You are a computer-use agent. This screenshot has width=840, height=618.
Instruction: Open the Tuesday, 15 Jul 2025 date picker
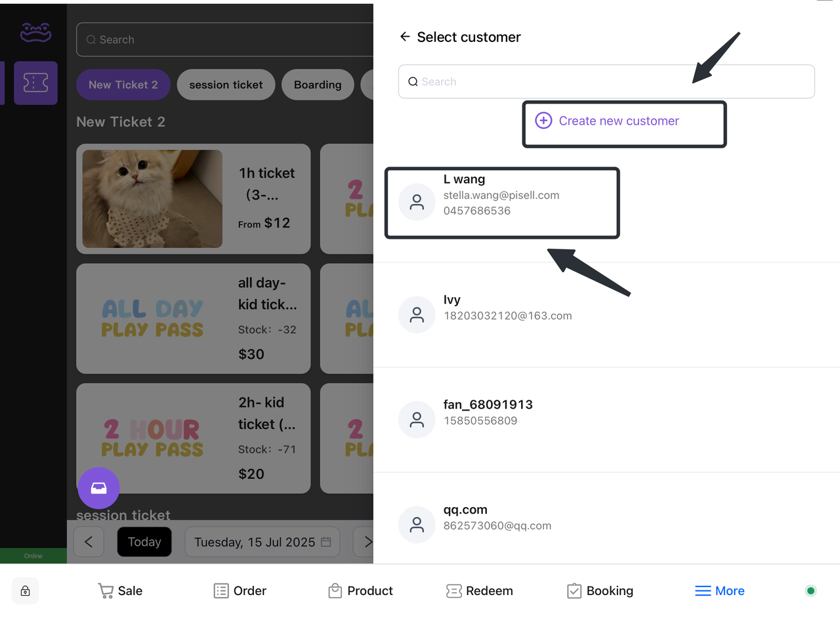(262, 542)
